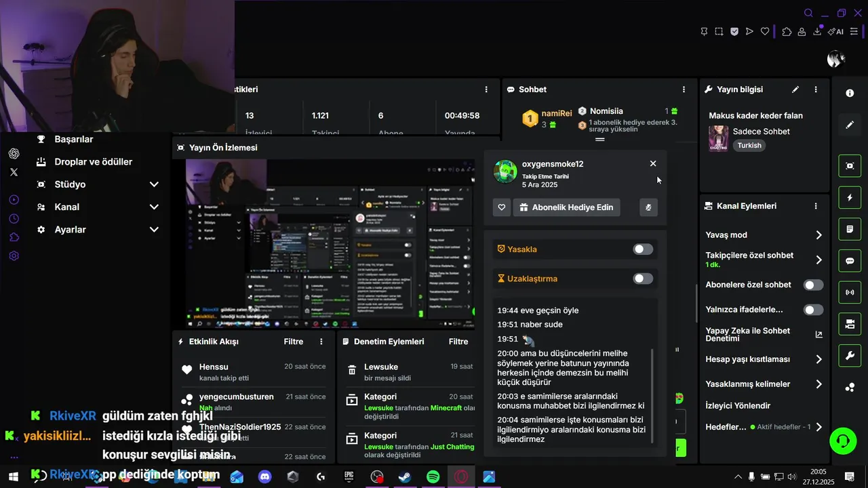Image resolution: width=868 pixels, height=488 pixels.
Task: Open Spotify from the taskbar
Action: tap(433, 477)
